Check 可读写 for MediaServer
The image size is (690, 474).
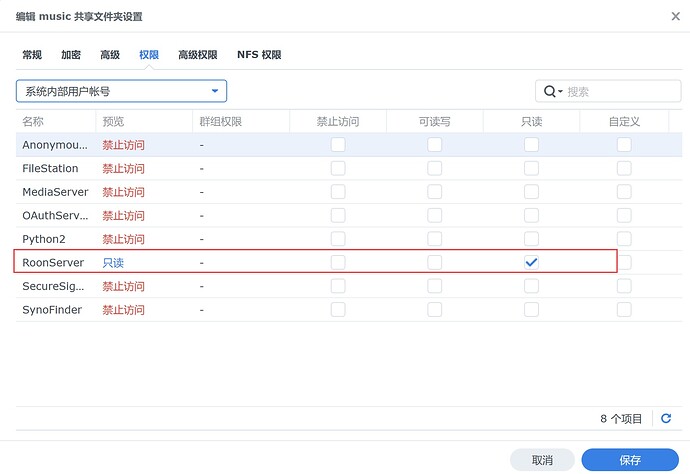point(434,192)
